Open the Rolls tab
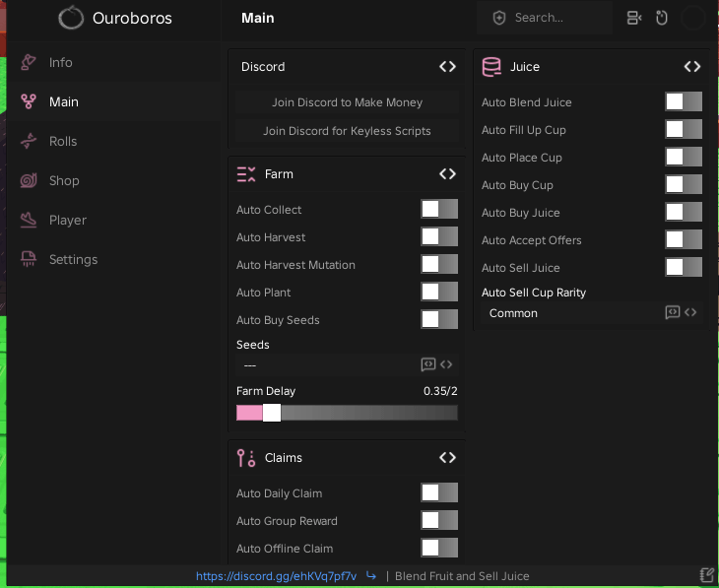 coord(114,141)
